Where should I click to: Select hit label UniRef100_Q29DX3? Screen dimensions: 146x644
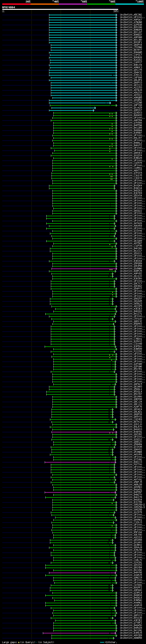coord(131,113)
